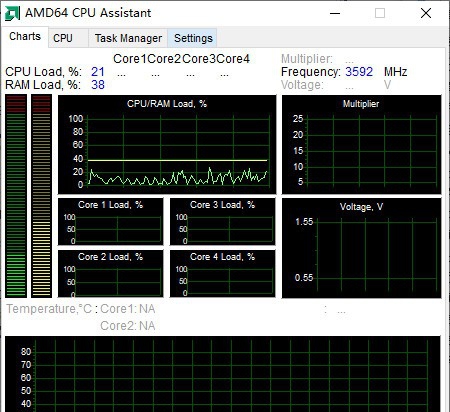The image size is (450, 412).
Task: Click the Core 1 Load chart
Action: [111, 222]
